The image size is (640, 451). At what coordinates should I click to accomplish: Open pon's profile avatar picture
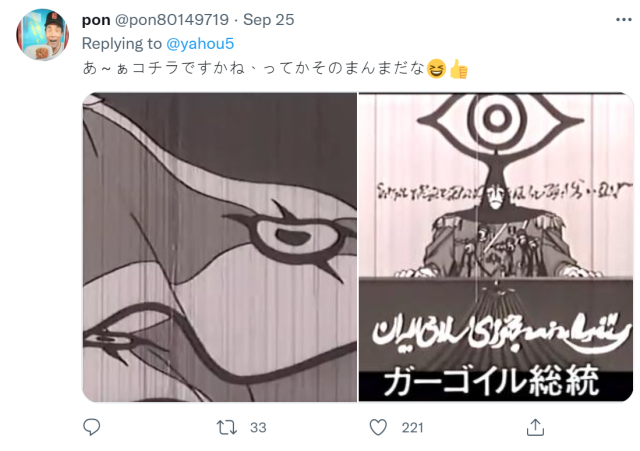[x=42, y=35]
